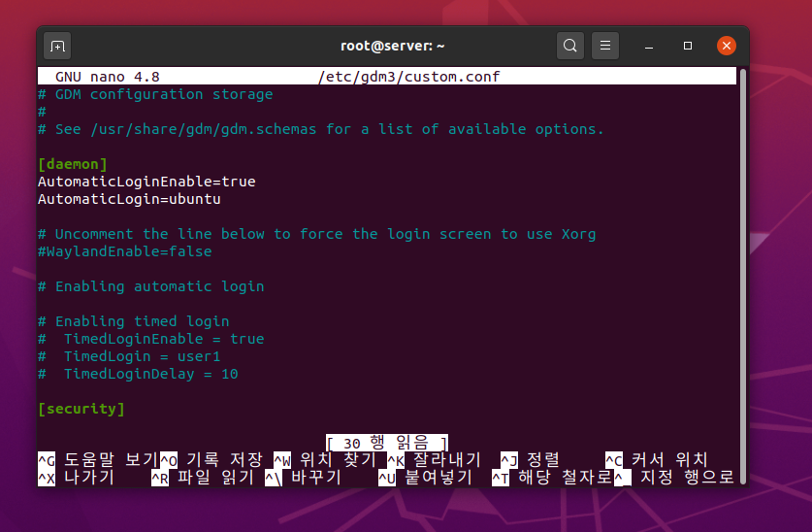Click the [daemon] section header
Image resolution: width=812 pixels, height=532 pixels.
pos(73,164)
